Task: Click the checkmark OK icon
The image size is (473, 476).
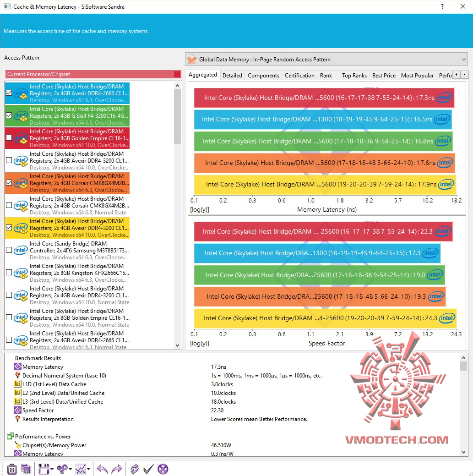Action: click(x=149, y=469)
